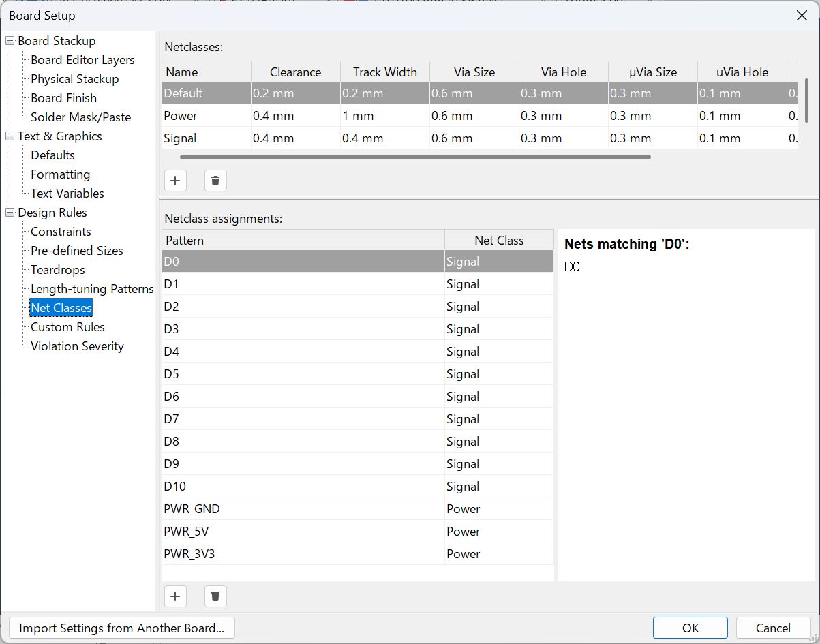This screenshot has width=820, height=644.
Task: Click the horizontal scrollbar of netclasses table
Action: tap(414, 157)
